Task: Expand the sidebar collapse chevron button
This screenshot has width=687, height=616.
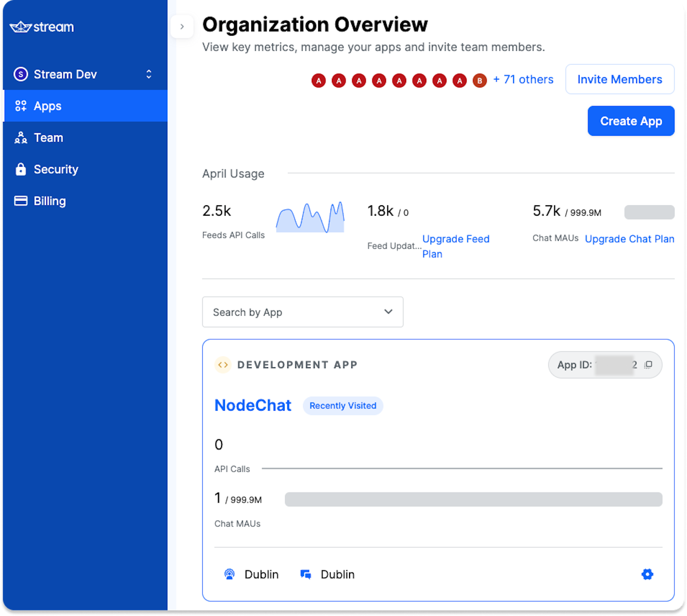Action: [x=182, y=27]
